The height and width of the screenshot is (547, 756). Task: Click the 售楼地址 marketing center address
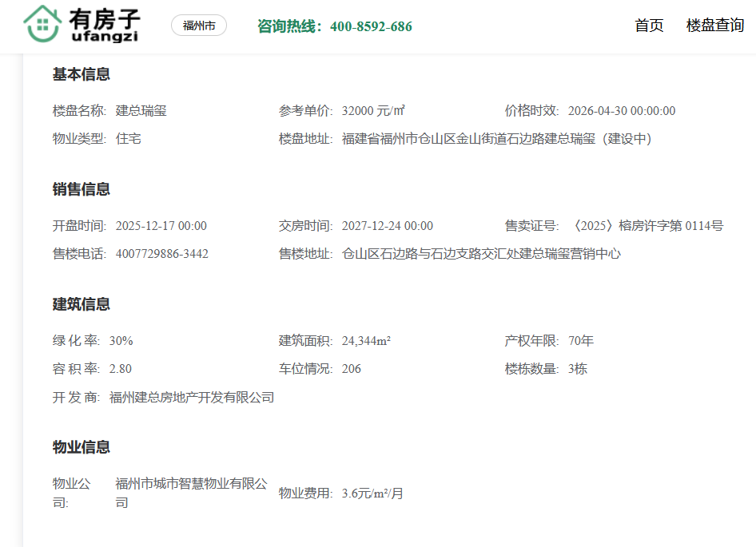coord(481,254)
